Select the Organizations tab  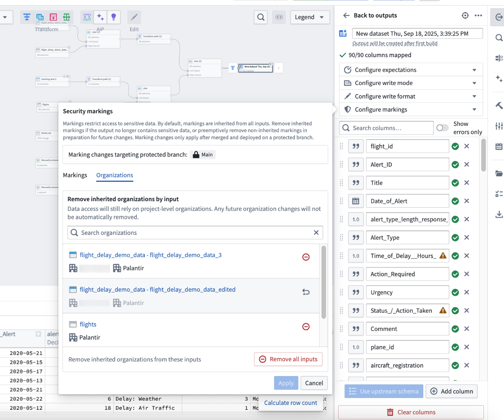[114, 175]
